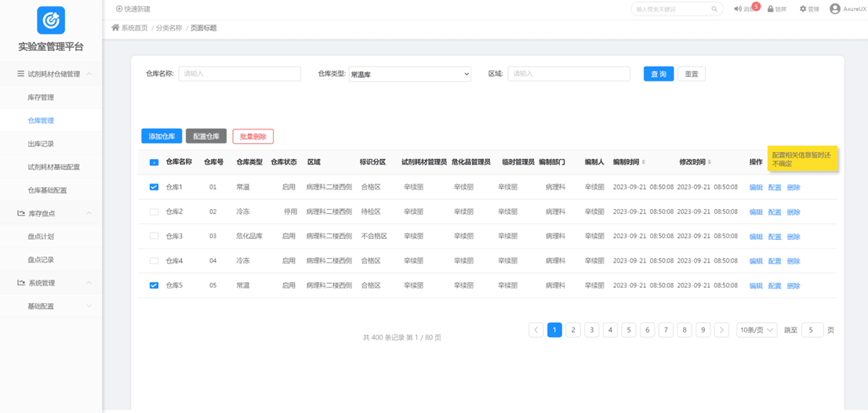The width and height of the screenshot is (868, 413).
Task: Click the quick-create plus icon
Action: [119, 9]
